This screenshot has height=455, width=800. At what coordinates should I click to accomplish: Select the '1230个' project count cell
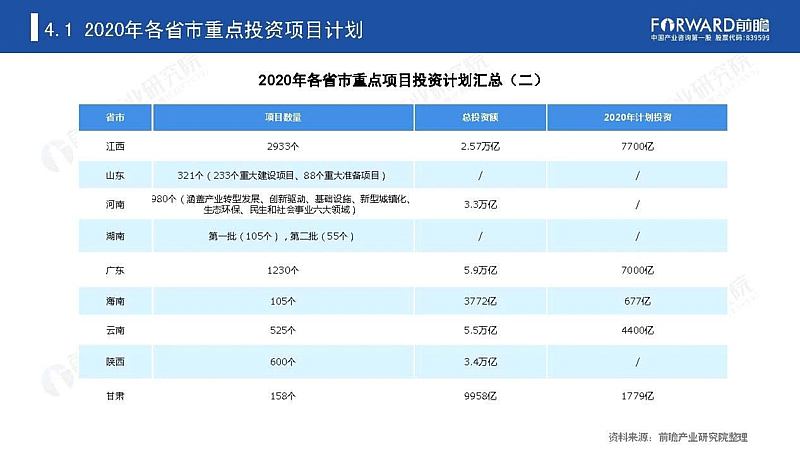(x=283, y=270)
